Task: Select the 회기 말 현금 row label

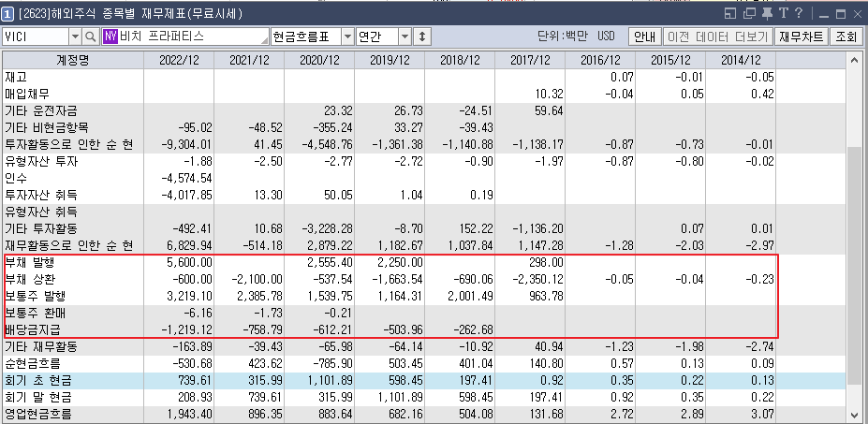Action: click(x=38, y=398)
